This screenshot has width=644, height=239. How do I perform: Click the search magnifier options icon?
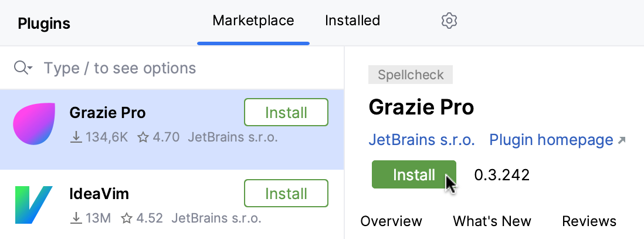point(23,68)
